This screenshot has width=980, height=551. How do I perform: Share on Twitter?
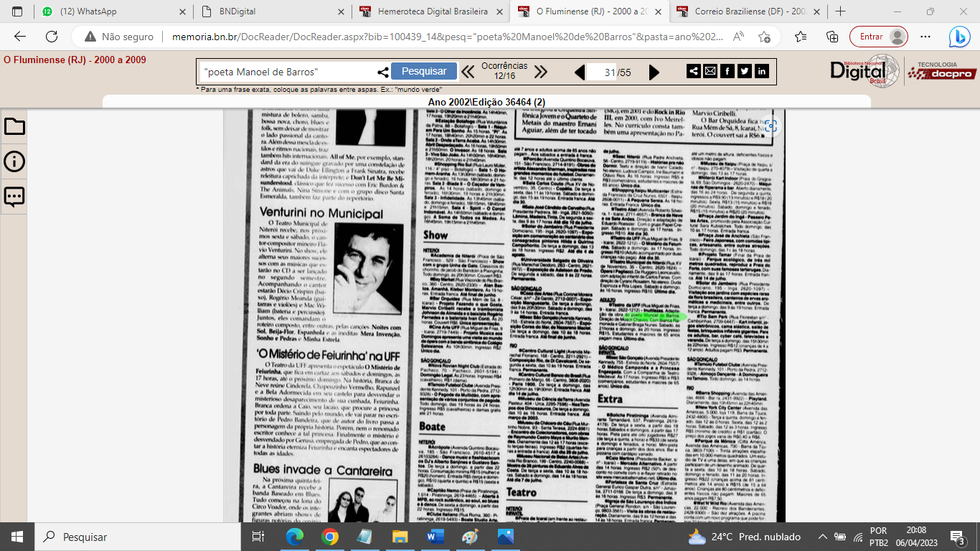tap(745, 71)
